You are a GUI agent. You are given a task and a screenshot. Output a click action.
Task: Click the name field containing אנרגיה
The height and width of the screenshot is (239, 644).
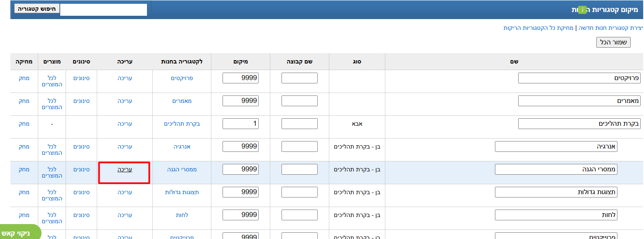(556, 146)
